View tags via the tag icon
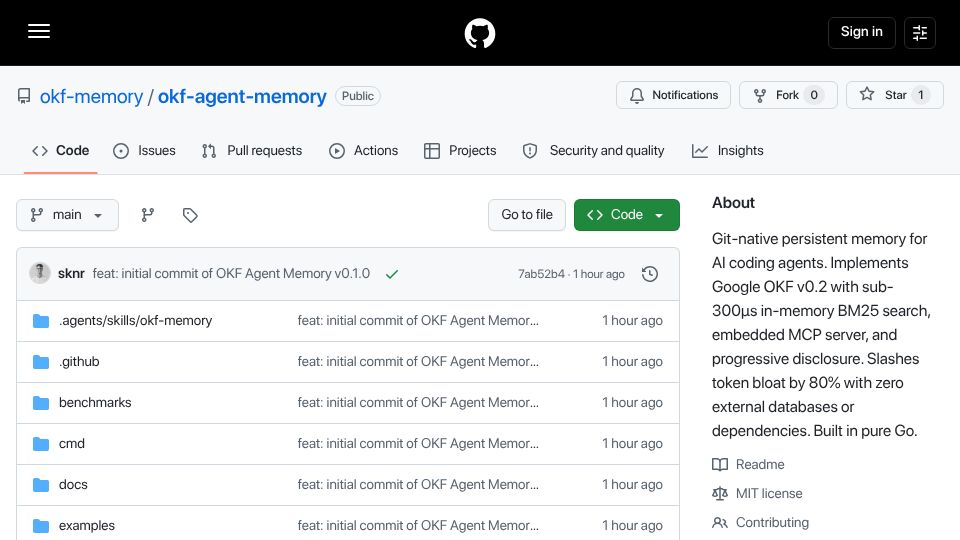This screenshot has width=960, height=540. (190, 215)
